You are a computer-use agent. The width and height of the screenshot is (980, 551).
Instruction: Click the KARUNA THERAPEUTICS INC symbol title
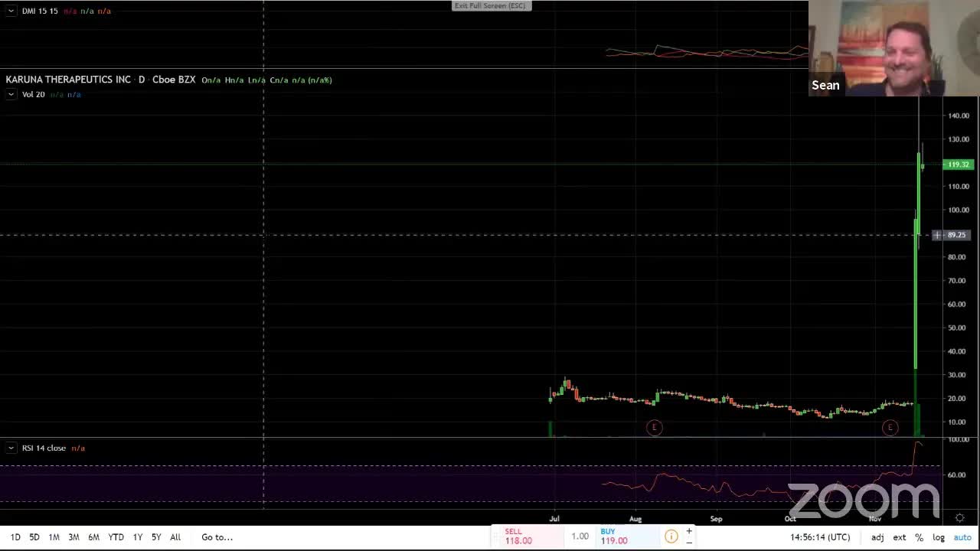coord(68,80)
